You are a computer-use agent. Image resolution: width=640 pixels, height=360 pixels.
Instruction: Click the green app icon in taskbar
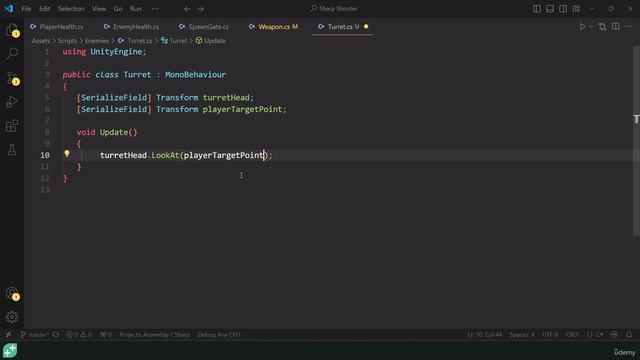pyautogui.click(x=10, y=351)
